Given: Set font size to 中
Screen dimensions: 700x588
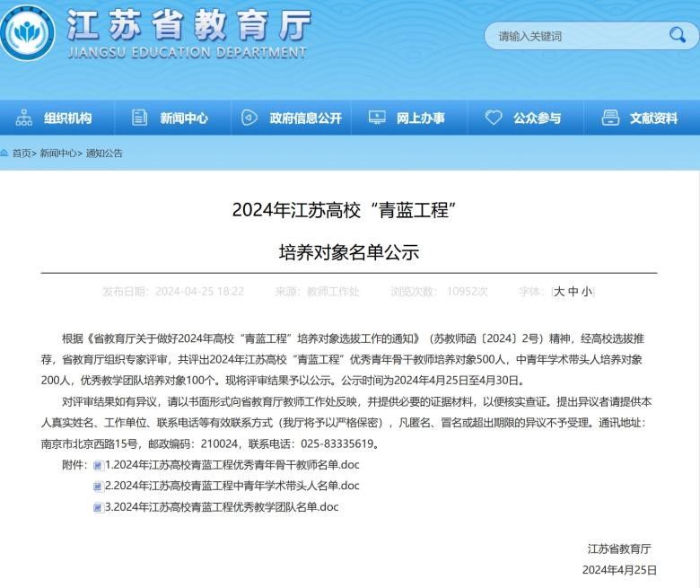Looking at the screenshot, I should click(573, 292).
